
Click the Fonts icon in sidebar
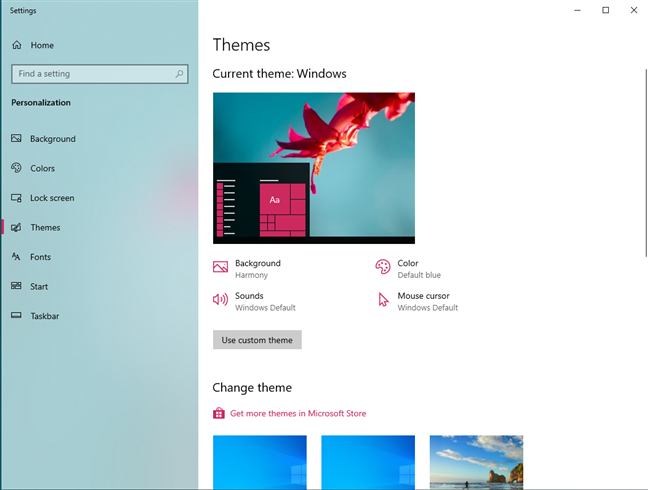click(x=16, y=257)
